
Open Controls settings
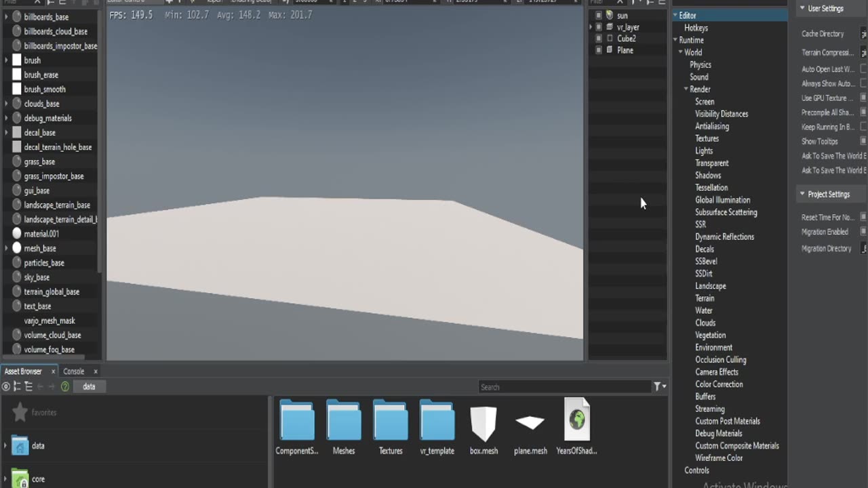696,470
